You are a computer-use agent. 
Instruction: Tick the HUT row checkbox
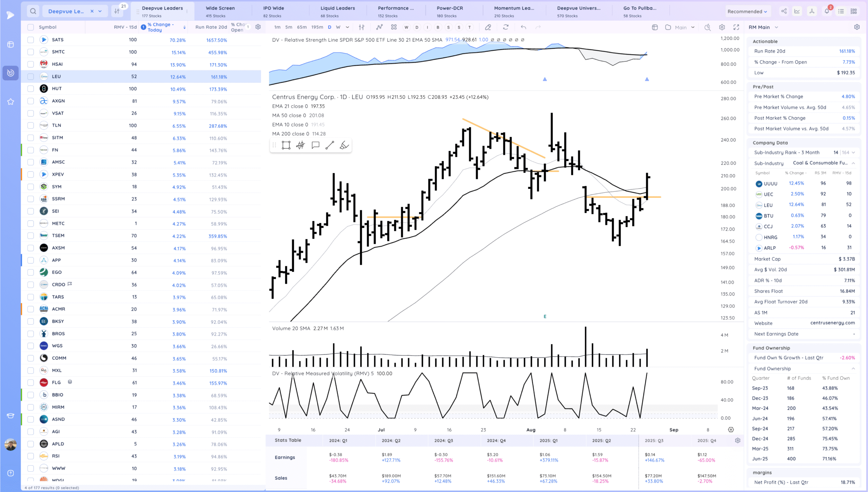click(31, 89)
